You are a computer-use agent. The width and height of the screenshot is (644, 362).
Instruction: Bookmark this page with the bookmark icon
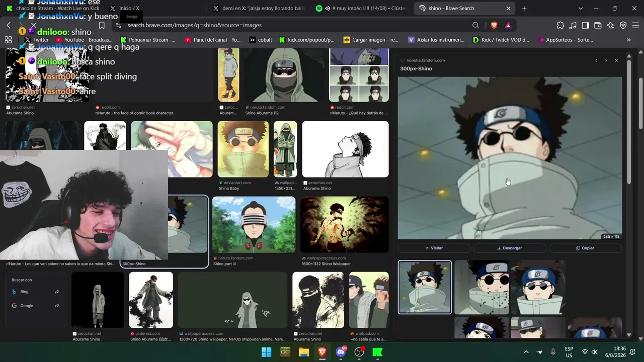[102, 25]
